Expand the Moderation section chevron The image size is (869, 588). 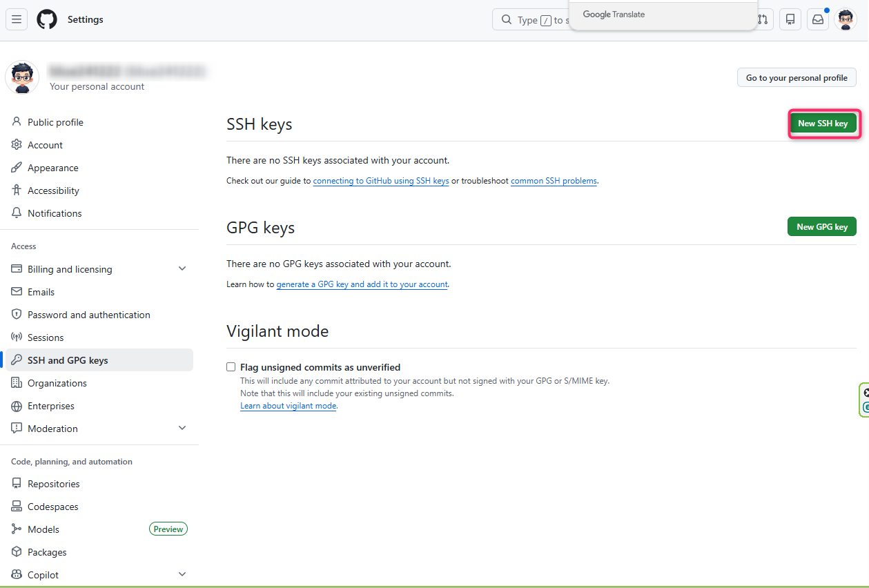(182, 429)
